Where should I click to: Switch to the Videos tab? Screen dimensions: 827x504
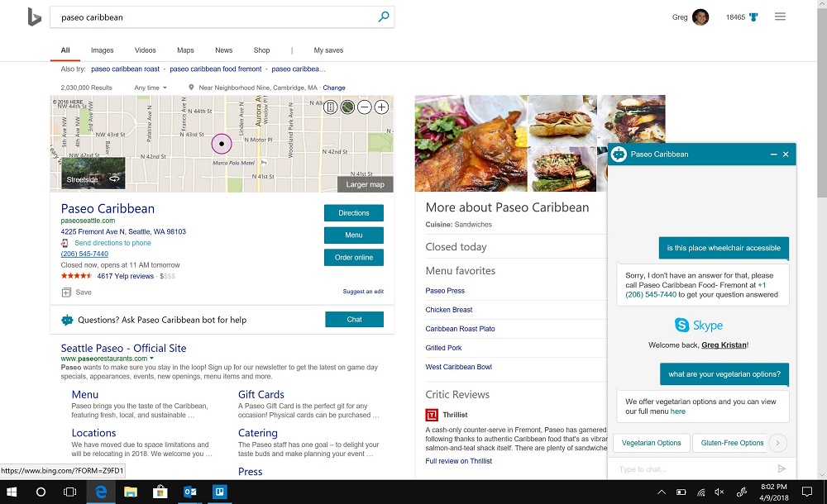point(145,50)
